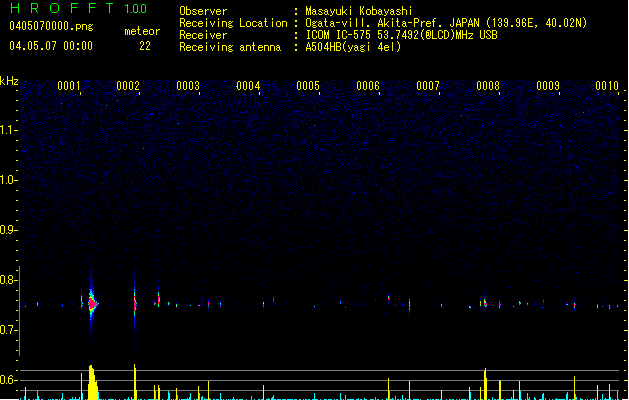The image size is (629, 400).
Task: Click the version number 1.00
Action: (x=136, y=8)
